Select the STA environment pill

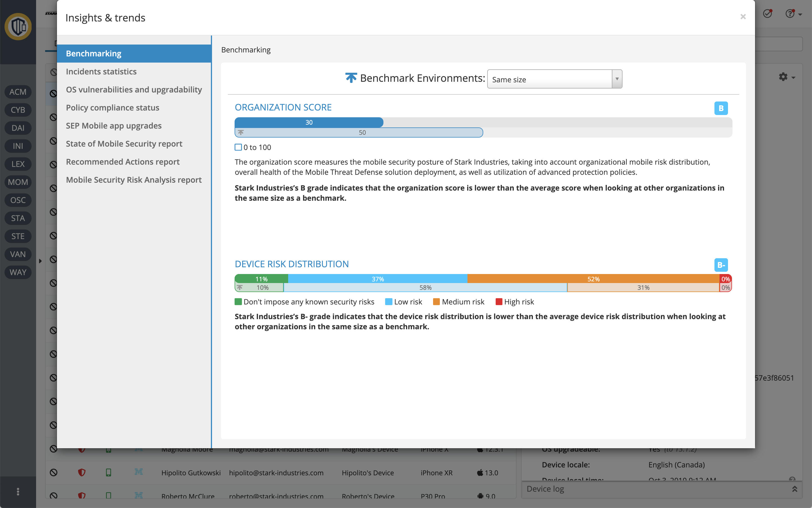18,218
